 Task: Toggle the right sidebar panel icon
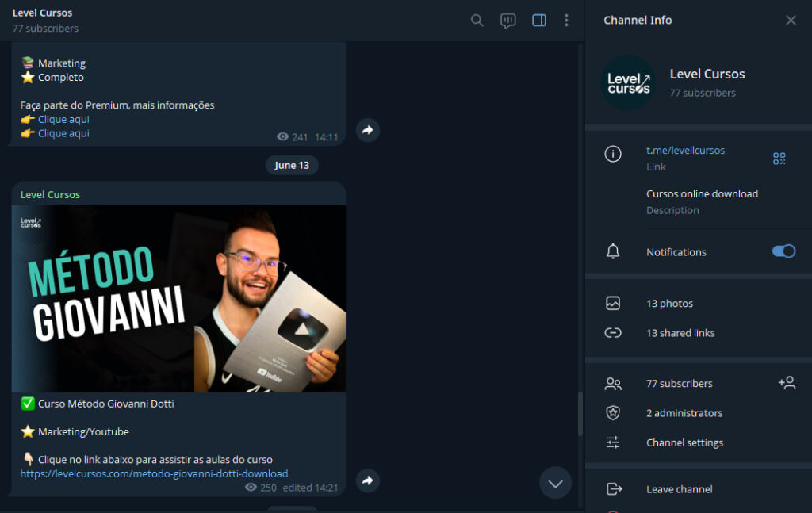pyautogui.click(x=539, y=20)
